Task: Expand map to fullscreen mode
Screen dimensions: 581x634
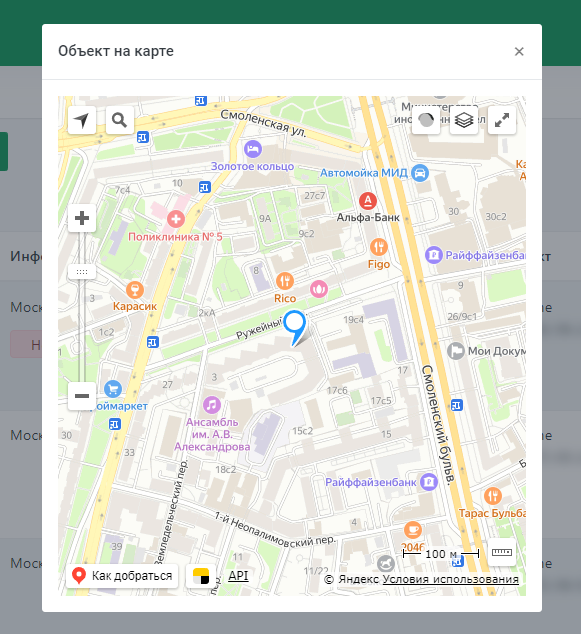Action: click(x=502, y=120)
